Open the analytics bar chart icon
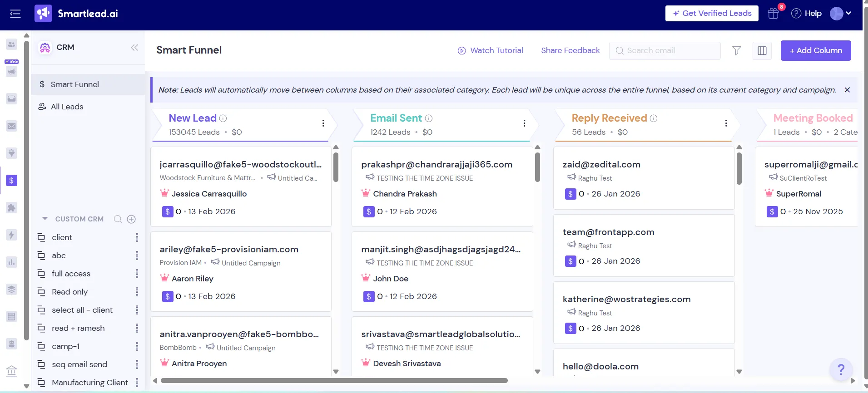Viewport: 868px width, 393px height. [11, 262]
